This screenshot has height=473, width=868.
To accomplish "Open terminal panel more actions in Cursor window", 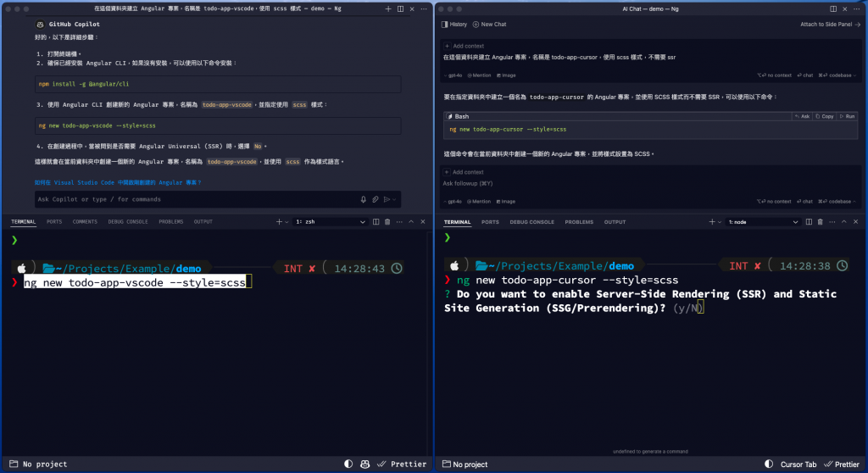I will pos(832,222).
